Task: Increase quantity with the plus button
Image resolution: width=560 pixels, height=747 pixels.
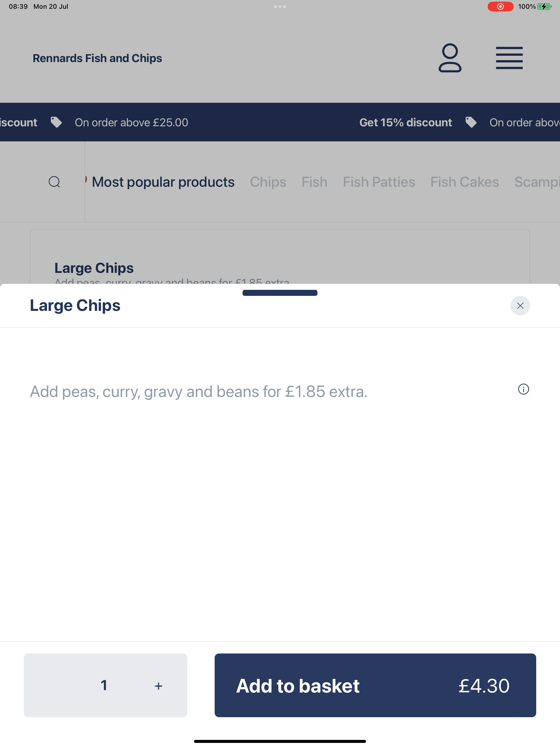Action: point(158,685)
